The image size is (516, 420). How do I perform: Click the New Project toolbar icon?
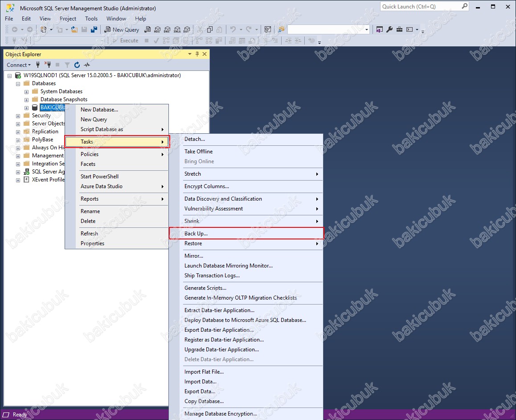tap(43, 29)
